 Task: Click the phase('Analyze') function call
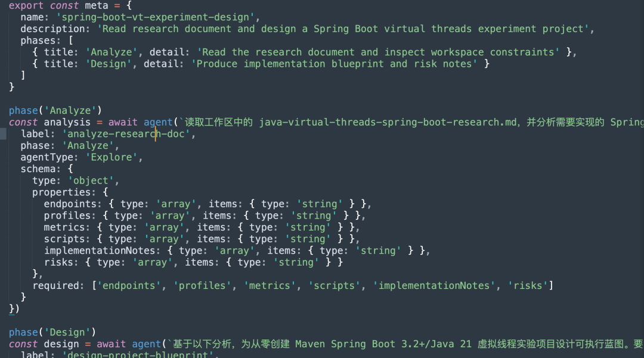tap(55, 111)
